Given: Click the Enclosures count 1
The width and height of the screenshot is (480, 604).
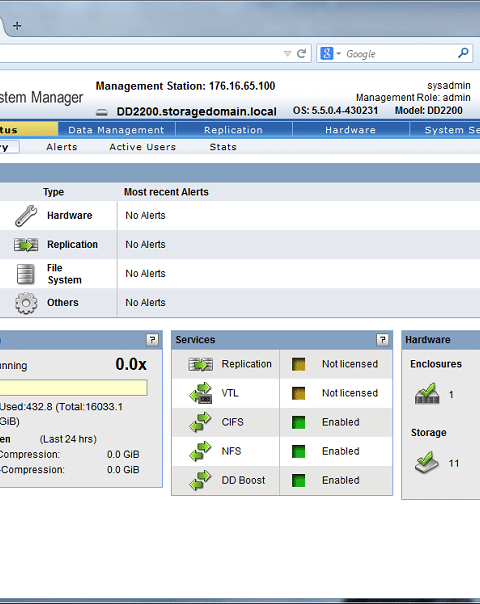Looking at the screenshot, I should point(451,394).
